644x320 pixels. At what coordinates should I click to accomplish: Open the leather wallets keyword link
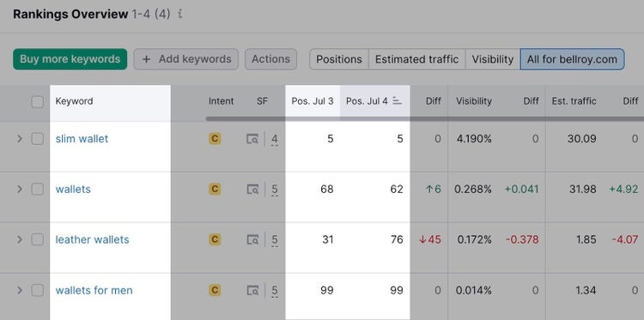pyautogui.click(x=92, y=239)
